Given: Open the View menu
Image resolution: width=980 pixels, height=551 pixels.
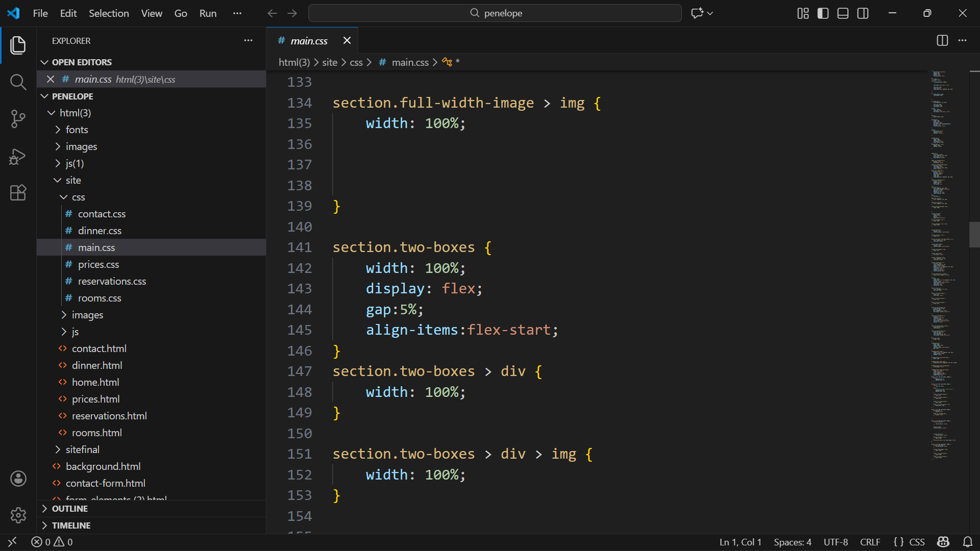Looking at the screenshot, I should tap(152, 13).
